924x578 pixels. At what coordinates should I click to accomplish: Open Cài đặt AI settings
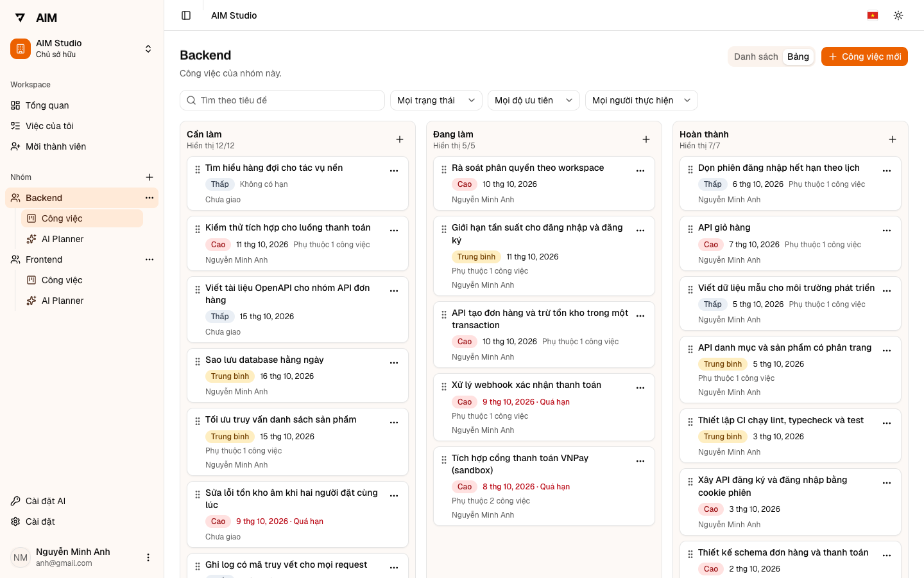82,501
